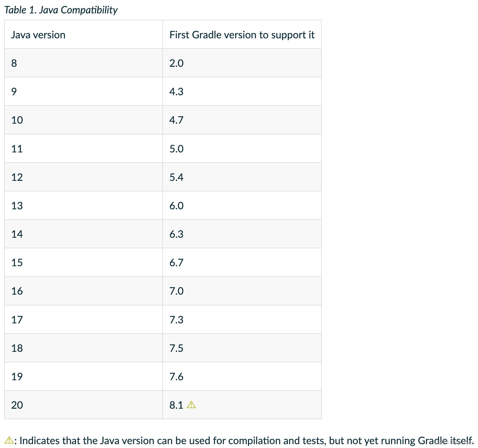478x448 pixels.
Task: Click the warning triangle icon beside 8.1
Action: [191, 405]
